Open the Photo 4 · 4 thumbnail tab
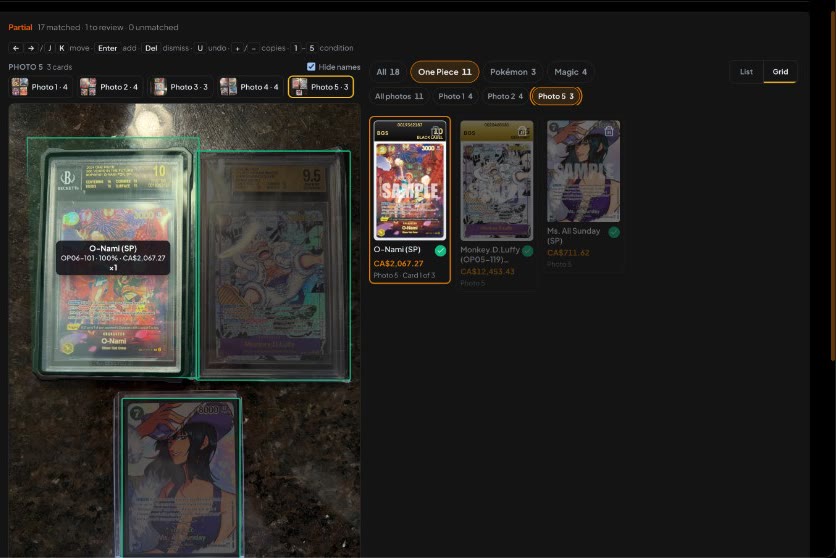The height and width of the screenshot is (558, 836). pos(250,87)
